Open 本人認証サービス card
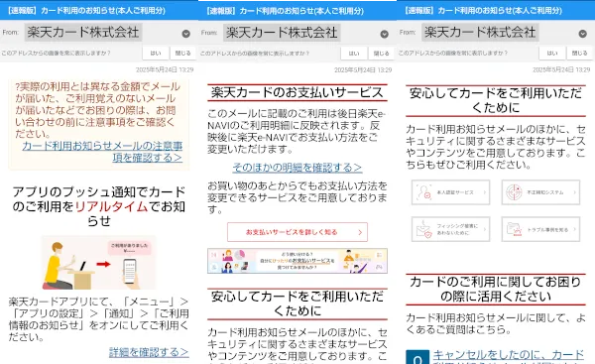This screenshot has width=595, height=364. point(451,192)
